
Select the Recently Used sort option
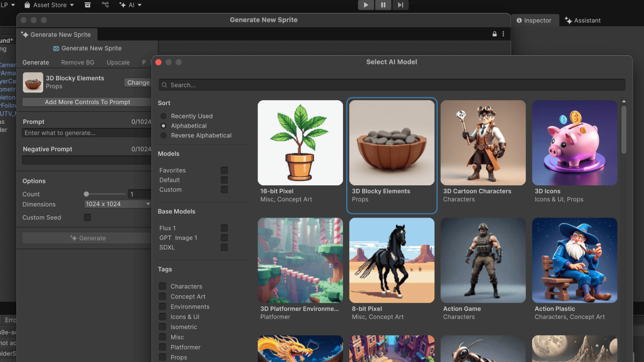point(163,116)
